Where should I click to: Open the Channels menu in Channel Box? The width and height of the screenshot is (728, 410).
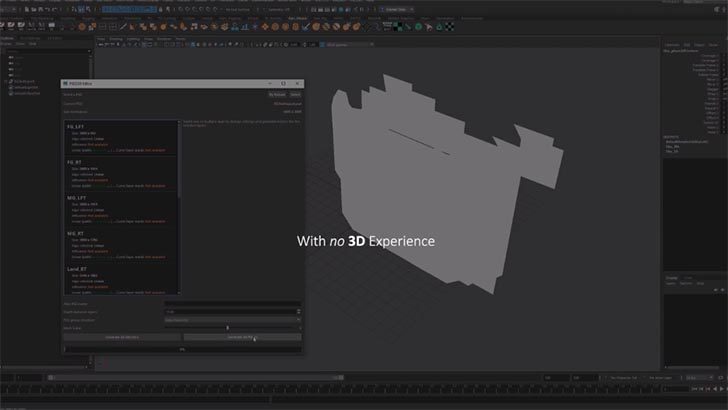click(x=672, y=44)
